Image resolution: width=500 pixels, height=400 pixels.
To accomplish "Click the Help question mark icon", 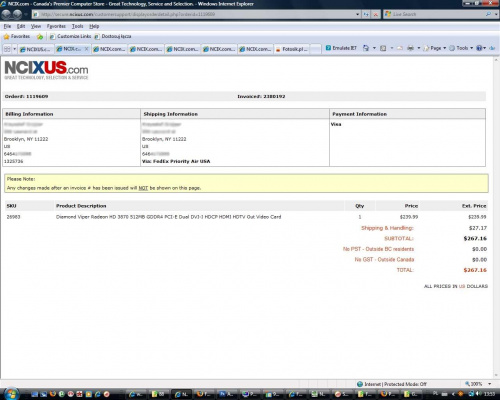I will [x=479, y=48].
